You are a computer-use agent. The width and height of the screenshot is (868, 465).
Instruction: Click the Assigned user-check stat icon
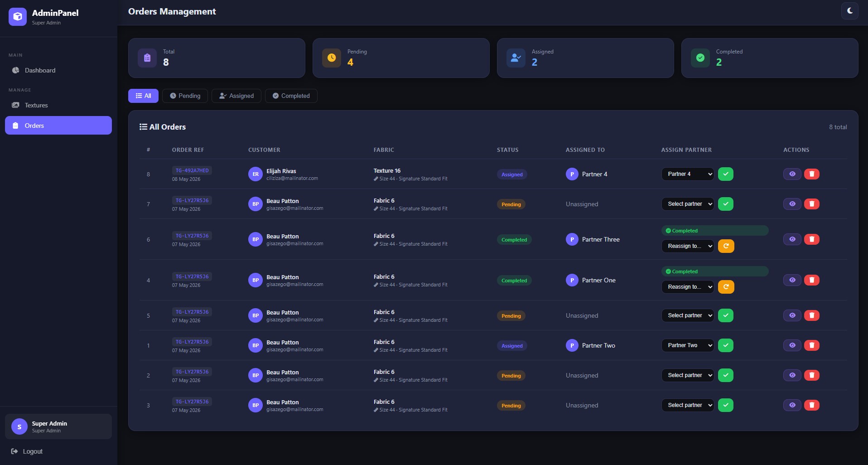[x=516, y=58]
